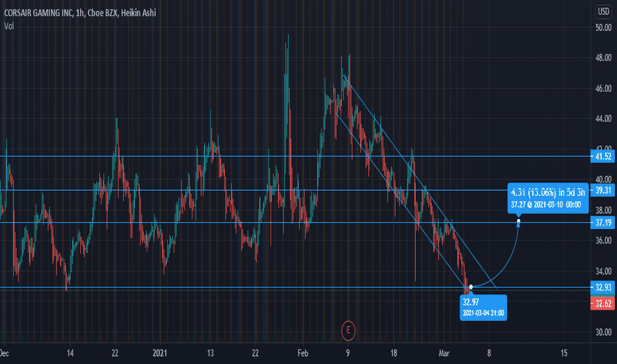Click the 8 date axis label
Screen dimensions: 617x364
tap(489, 353)
